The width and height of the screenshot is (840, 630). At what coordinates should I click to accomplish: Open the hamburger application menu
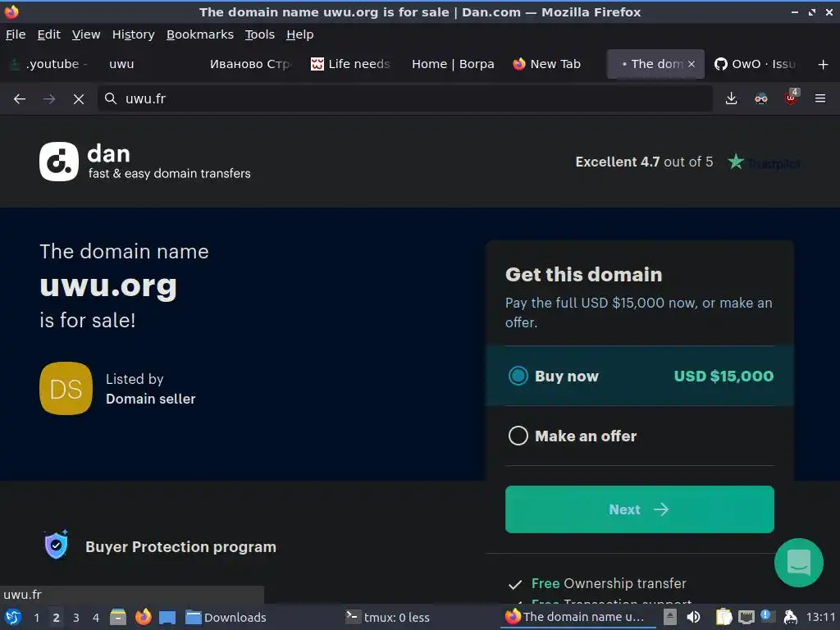pos(820,98)
